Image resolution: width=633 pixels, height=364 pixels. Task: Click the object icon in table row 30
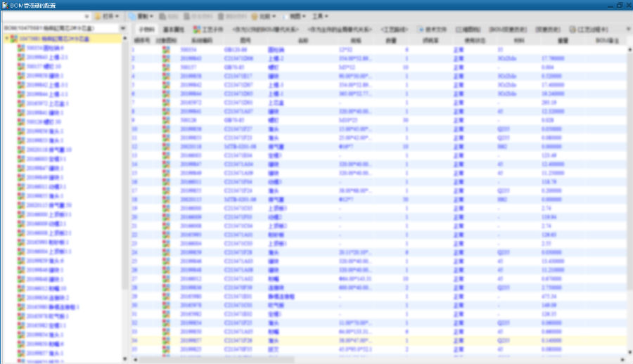pyautogui.click(x=166, y=305)
